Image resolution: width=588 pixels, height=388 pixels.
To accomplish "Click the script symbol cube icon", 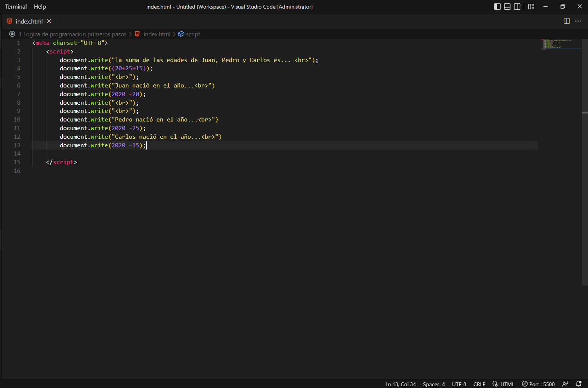I will 181,34.
